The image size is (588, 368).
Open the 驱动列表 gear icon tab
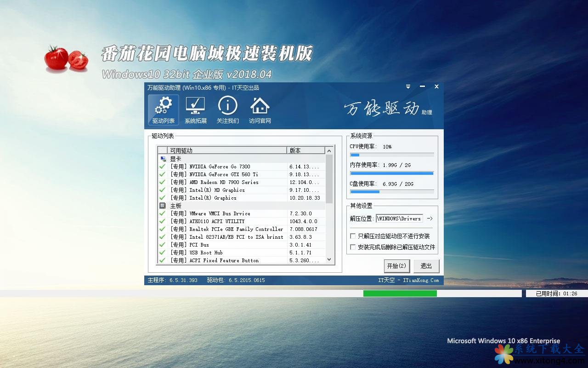click(x=164, y=110)
